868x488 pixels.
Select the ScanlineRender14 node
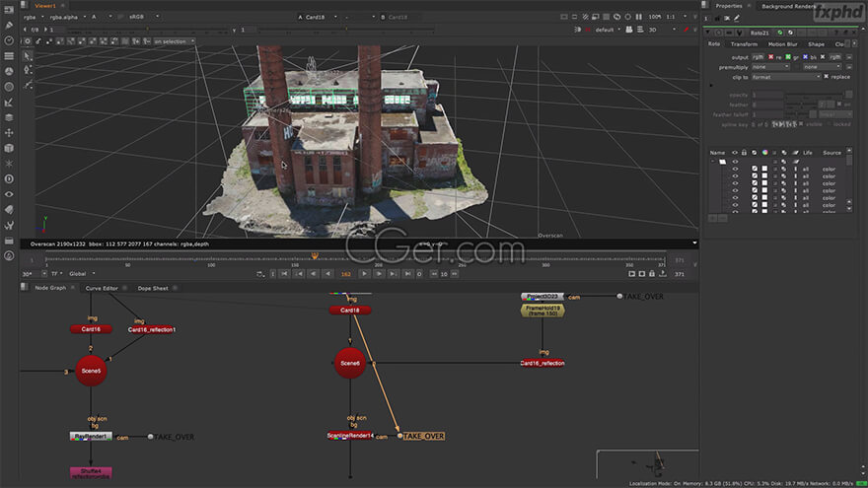350,436
